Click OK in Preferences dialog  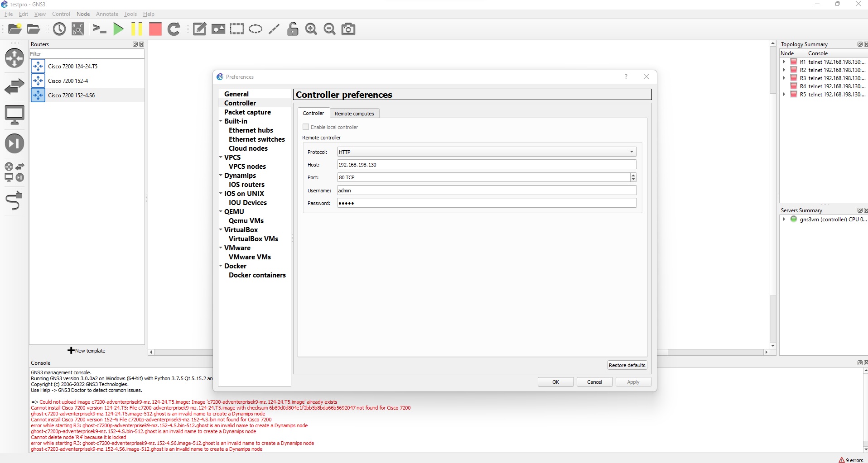tap(556, 382)
